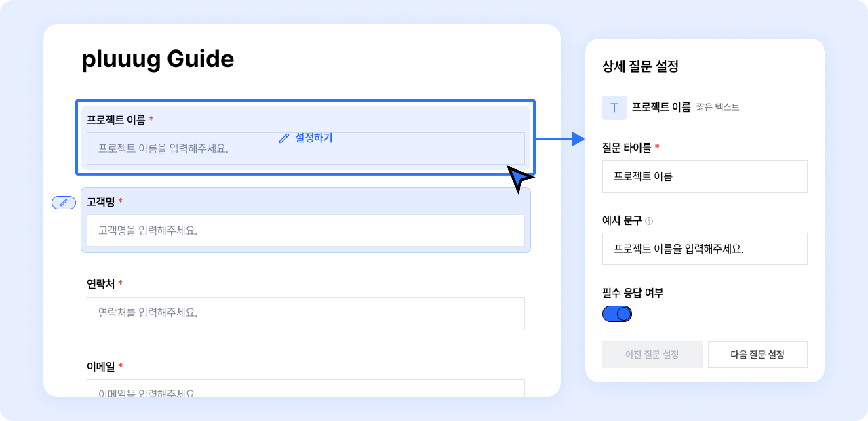
Task: Toggle the 필수 응답 여부 switch
Action: pyautogui.click(x=617, y=314)
